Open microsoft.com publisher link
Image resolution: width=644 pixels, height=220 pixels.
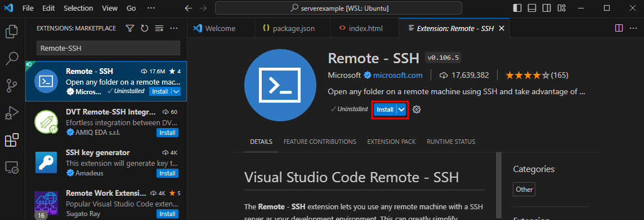tap(397, 75)
